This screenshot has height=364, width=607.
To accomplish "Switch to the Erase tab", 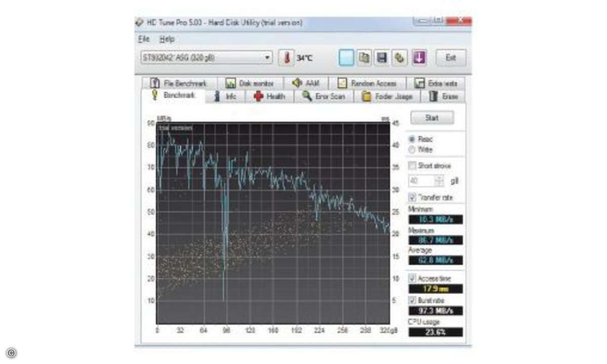I will tap(444, 96).
